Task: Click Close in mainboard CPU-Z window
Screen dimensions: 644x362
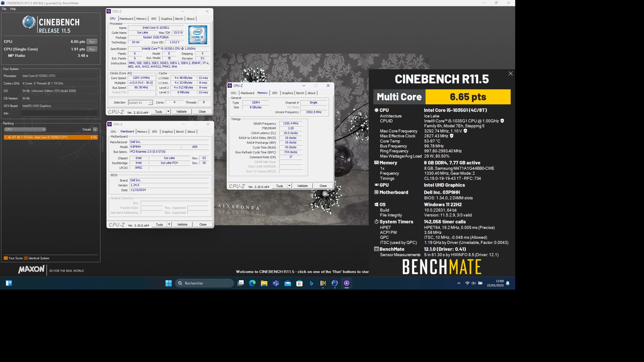Action: coord(203,224)
